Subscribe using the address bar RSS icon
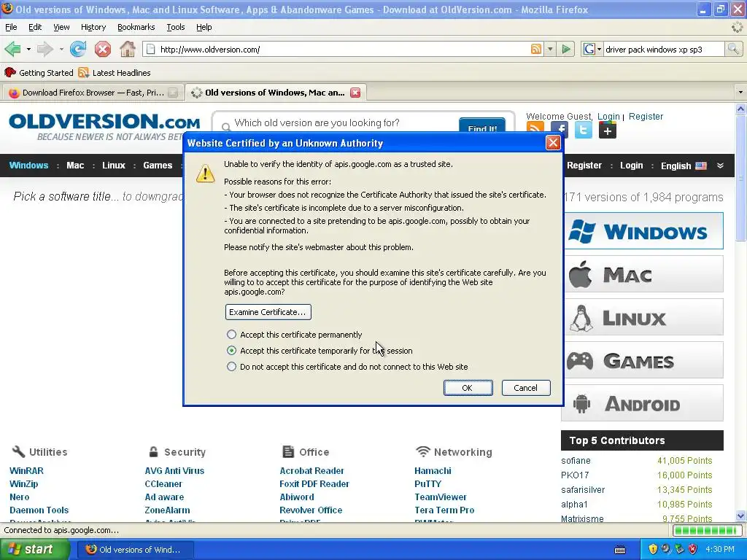 pos(536,49)
